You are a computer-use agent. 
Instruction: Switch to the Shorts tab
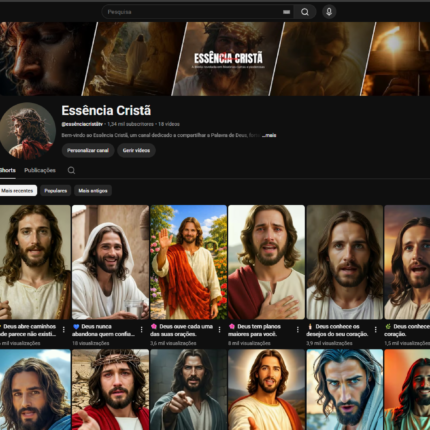click(x=8, y=170)
